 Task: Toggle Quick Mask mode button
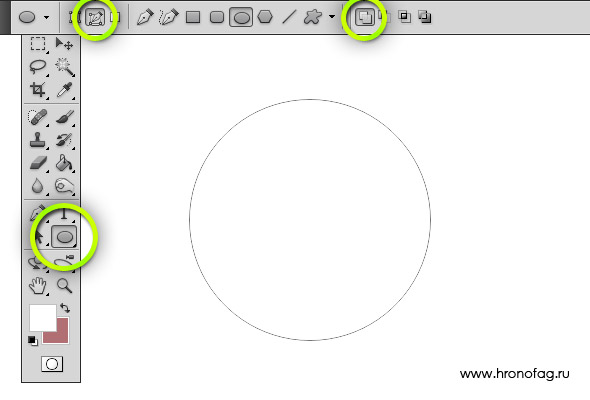[x=52, y=364]
